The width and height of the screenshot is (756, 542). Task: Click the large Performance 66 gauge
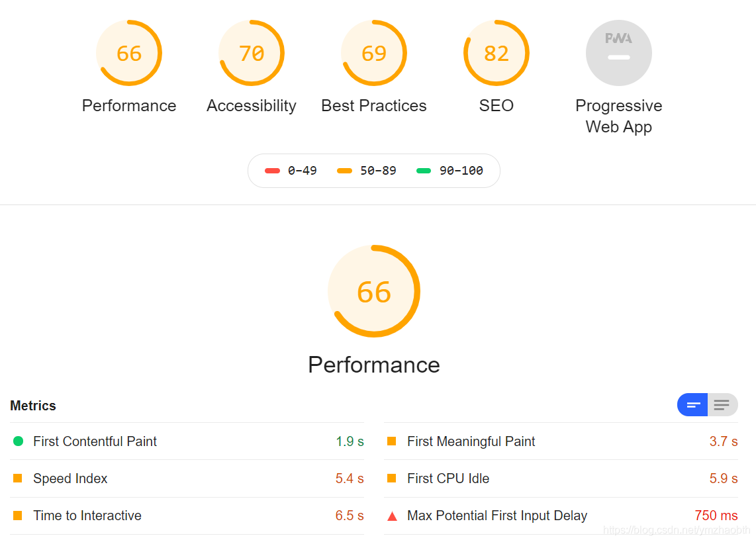pos(373,291)
